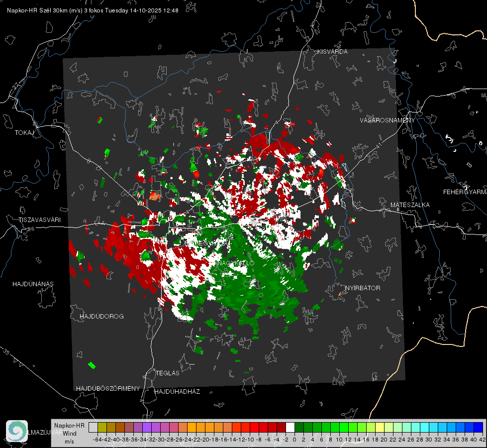Click the KISVÁRDA town label
This screenshot has height=448, width=487.
coord(332,52)
